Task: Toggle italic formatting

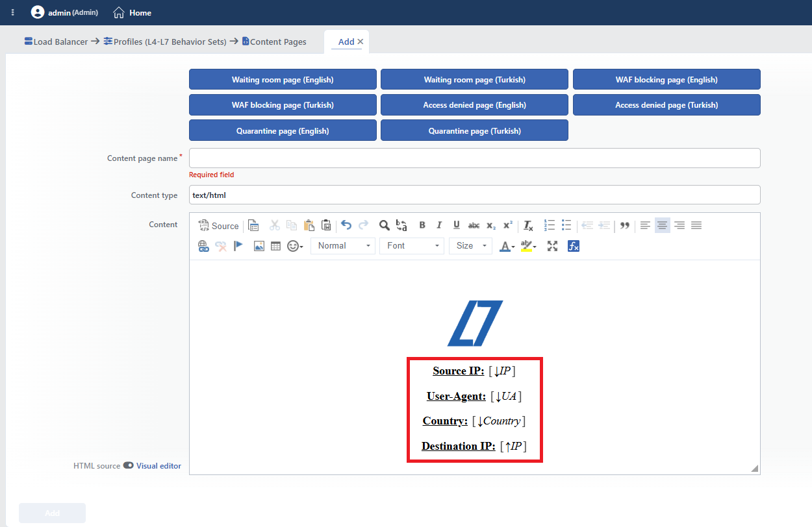Action: (x=439, y=225)
